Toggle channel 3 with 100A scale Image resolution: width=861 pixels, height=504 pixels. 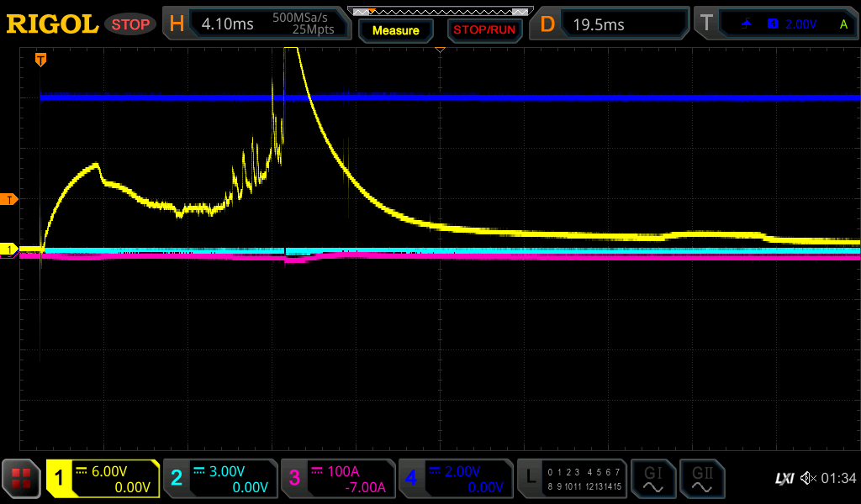(x=338, y=479)
